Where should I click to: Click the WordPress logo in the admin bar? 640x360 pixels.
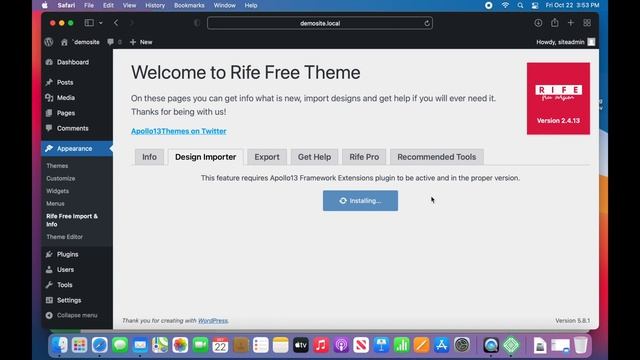[49, 42]
